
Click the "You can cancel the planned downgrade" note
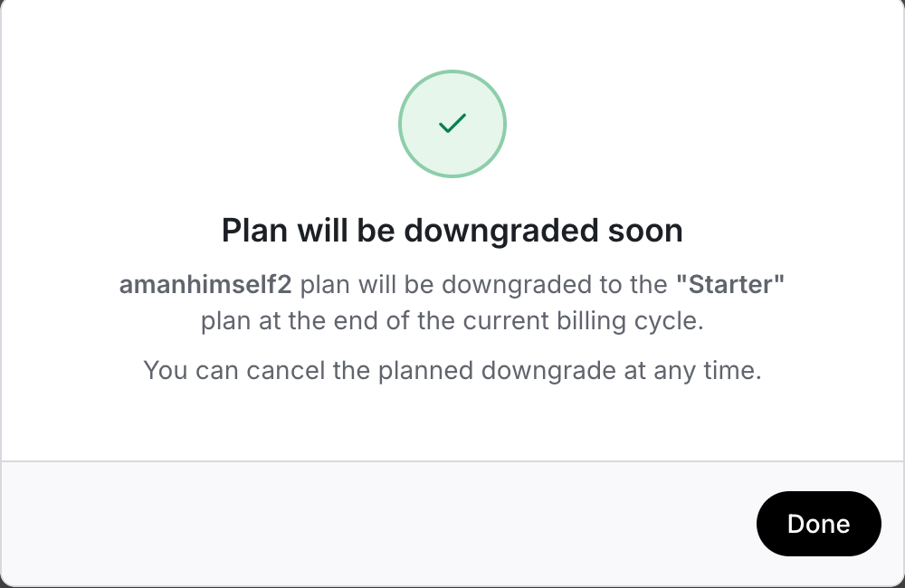pyautogui.click(x=452, y=370)
